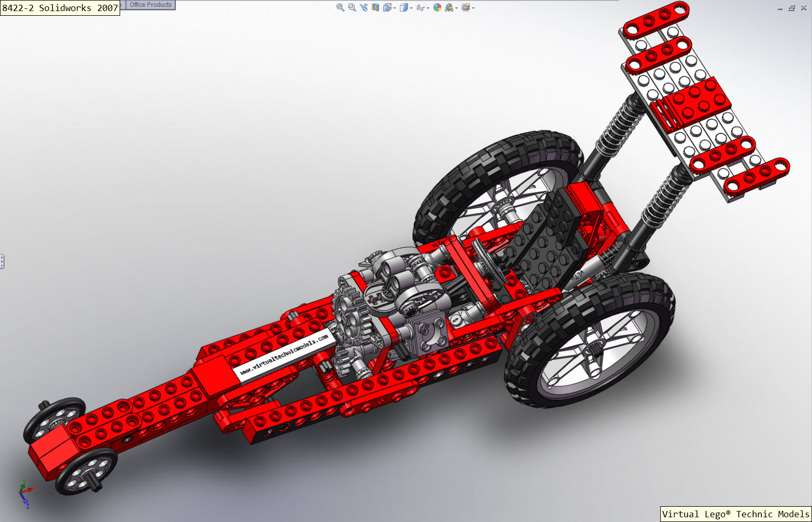Image resolution: width=812 pixels, height=522 pixels.
Task: Open Edit Appearance color ball
Action: pyautogui.click(x=437, y=7)
